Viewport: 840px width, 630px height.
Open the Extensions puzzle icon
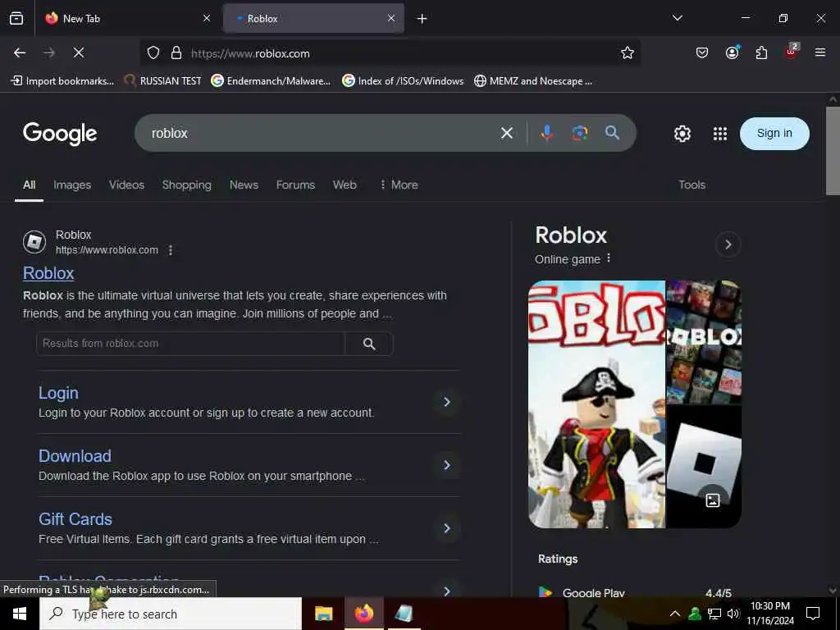pos(761,52)
